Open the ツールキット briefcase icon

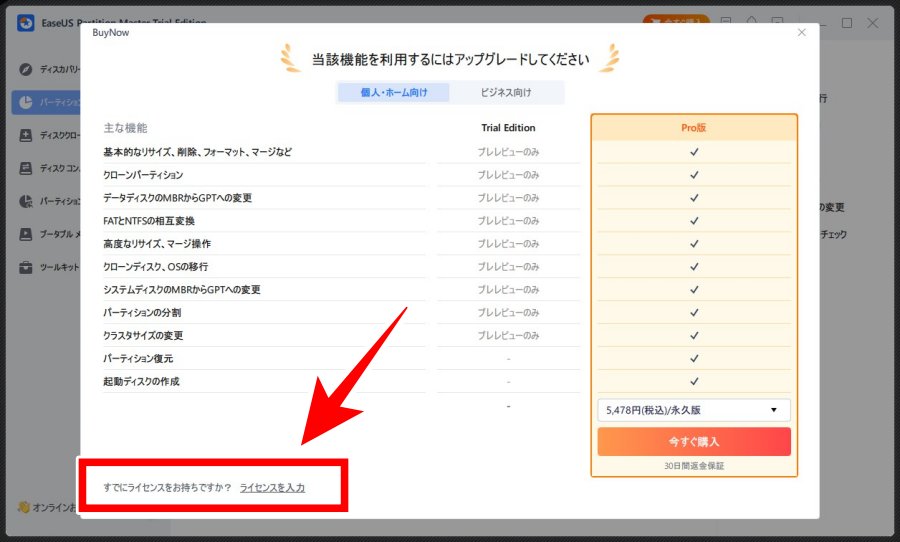tap(25, 267)
